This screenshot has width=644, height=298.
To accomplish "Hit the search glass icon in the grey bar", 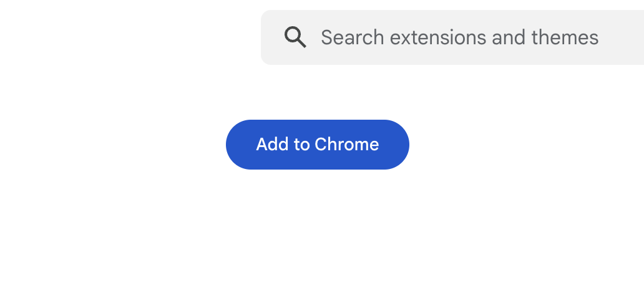I will click(295, 37).
